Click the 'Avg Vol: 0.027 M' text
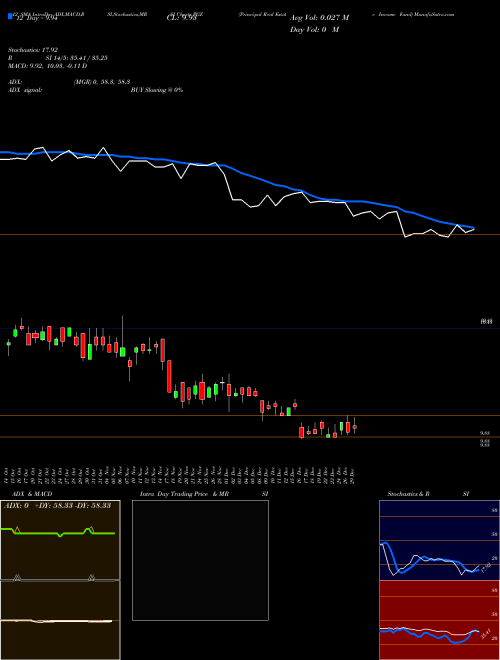 [x=319, y=18]
